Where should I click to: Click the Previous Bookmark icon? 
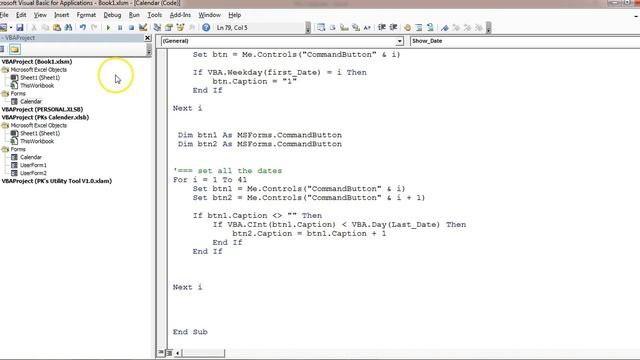pos(467,27)
